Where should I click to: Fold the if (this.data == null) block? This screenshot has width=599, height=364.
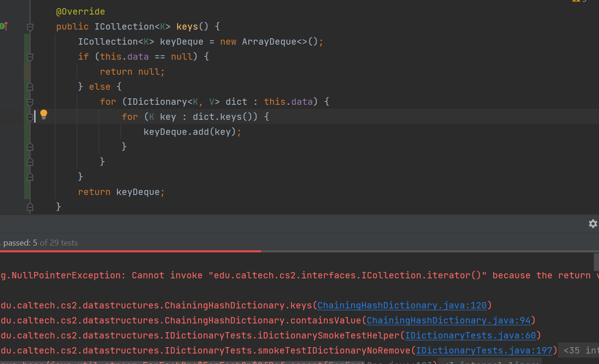(x=30, y=57)
